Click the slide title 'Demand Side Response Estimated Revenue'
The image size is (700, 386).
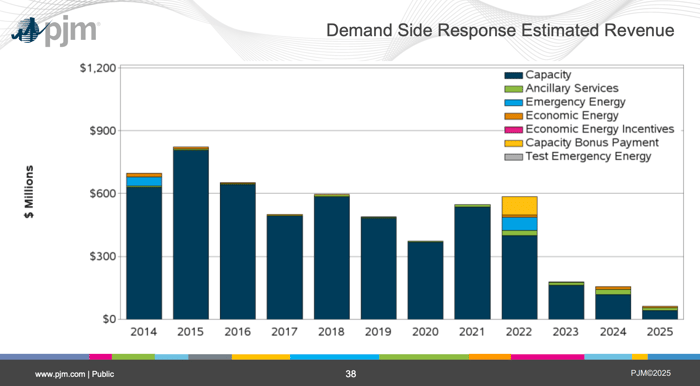point(500,30)
